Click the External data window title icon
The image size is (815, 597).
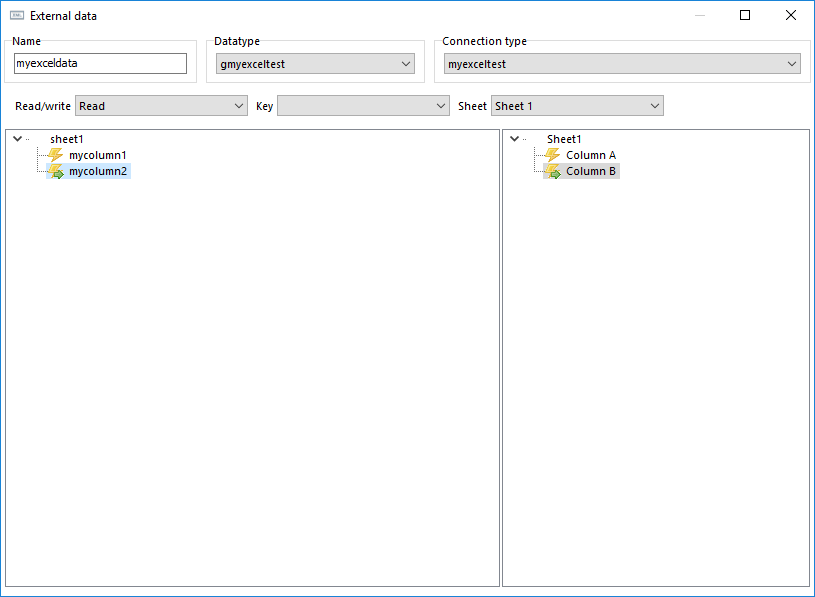coord(17,16)
